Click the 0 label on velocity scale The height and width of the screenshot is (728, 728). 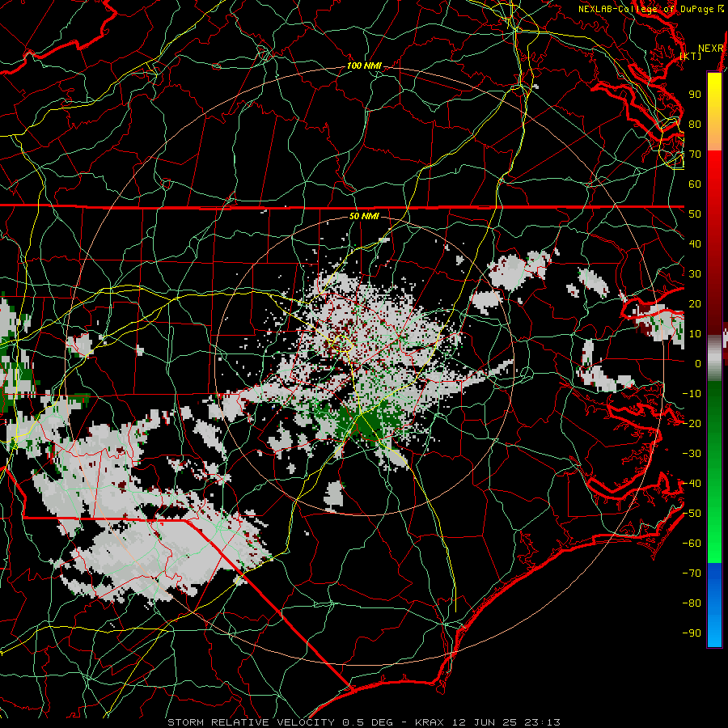pyautogui.click(x=698, y=363)
